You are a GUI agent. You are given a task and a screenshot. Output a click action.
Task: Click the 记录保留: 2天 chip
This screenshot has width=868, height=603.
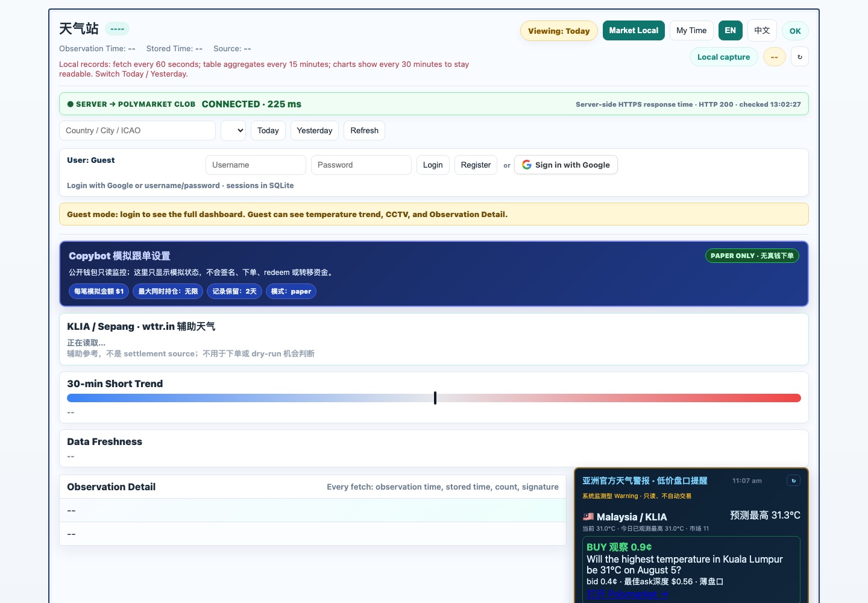234,291
